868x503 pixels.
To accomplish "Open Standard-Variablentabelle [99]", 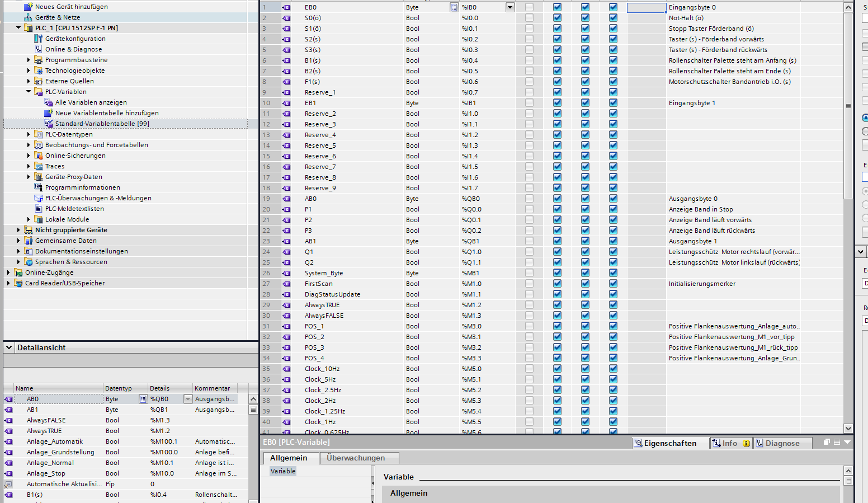I will point(102,124).
